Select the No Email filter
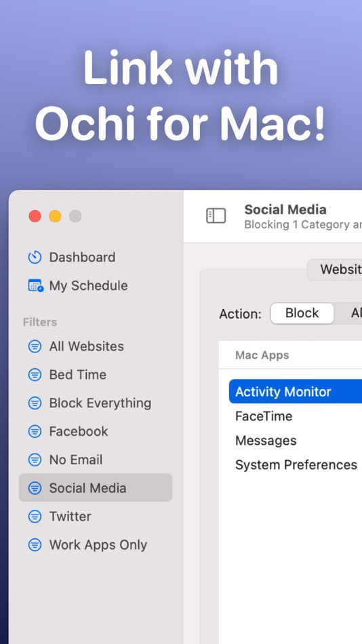The height and width of the screenshot is (644, 362). point(96,460)
